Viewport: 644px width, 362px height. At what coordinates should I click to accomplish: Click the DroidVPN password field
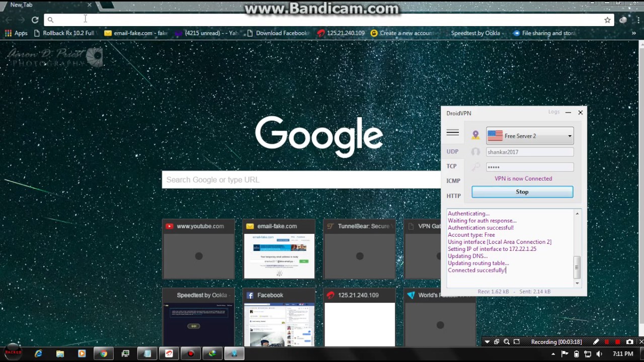point(530,167)
